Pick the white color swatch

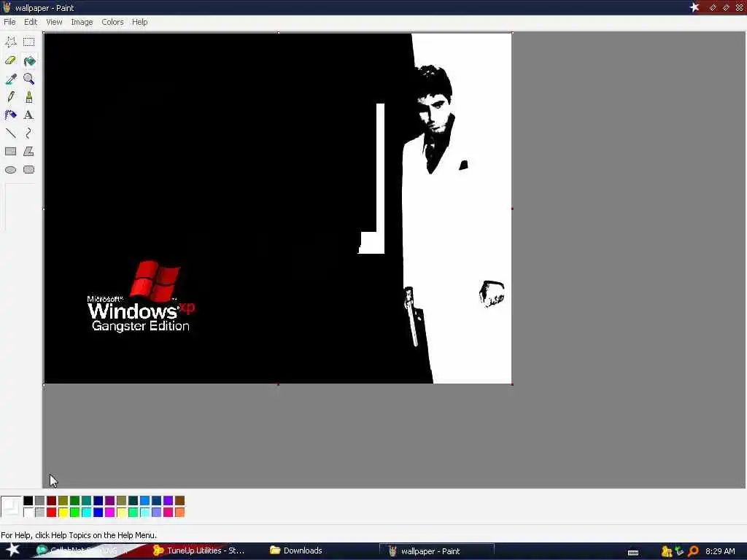[x=28, y=513]
